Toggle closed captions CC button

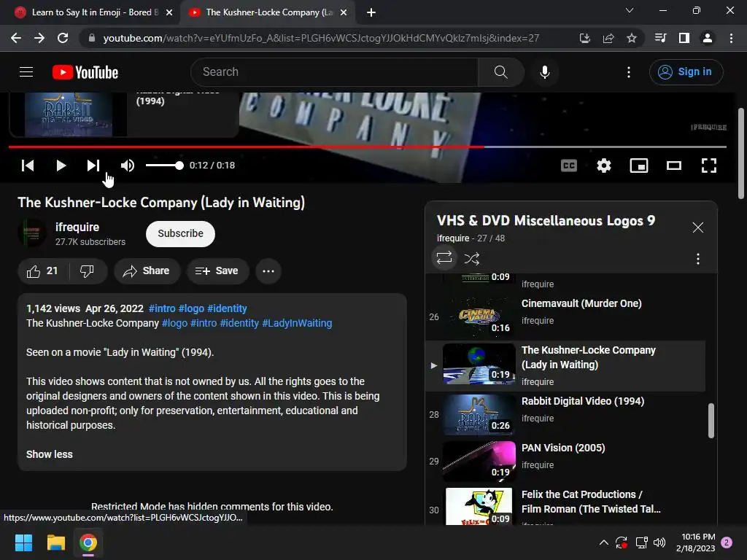[569, 166]
